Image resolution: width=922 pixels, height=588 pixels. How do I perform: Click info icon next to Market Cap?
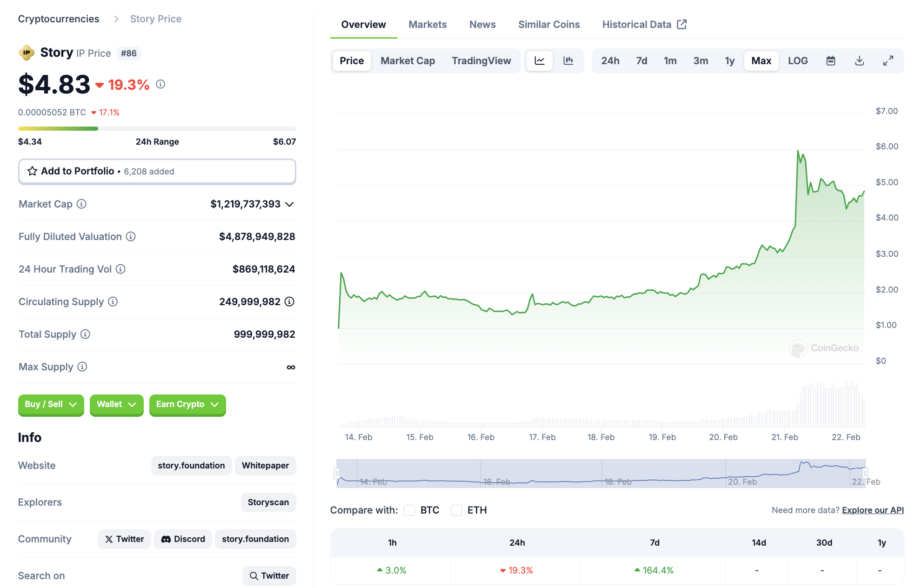pos(81,204)
